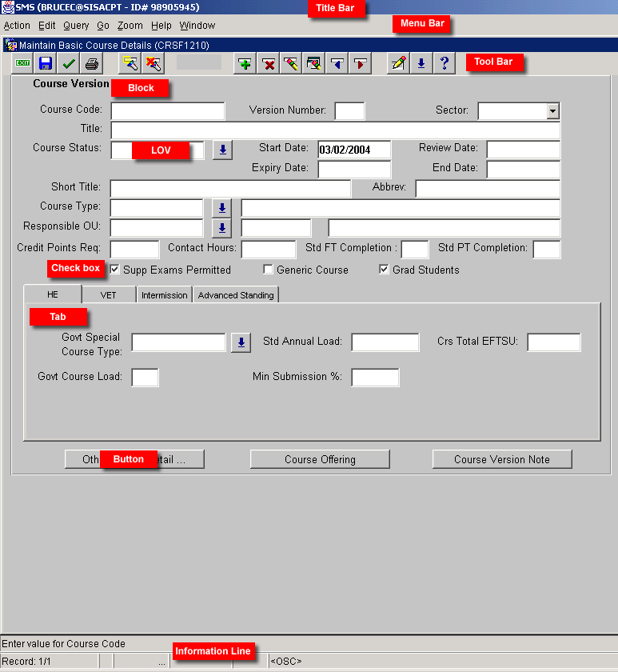Click the Course Version Note button
The image size is (618, 672).
[x=502, y=459]
